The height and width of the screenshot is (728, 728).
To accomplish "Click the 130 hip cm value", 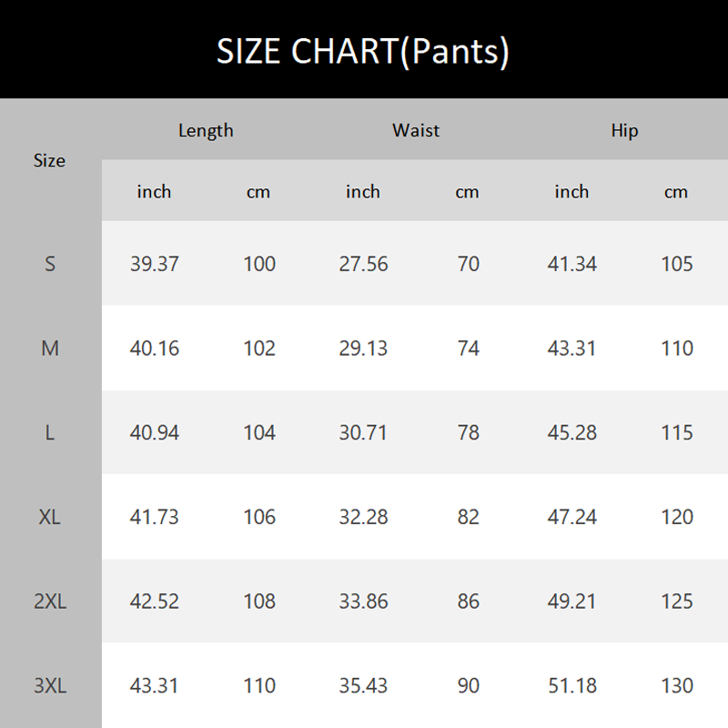I will (x=676, y=686).
